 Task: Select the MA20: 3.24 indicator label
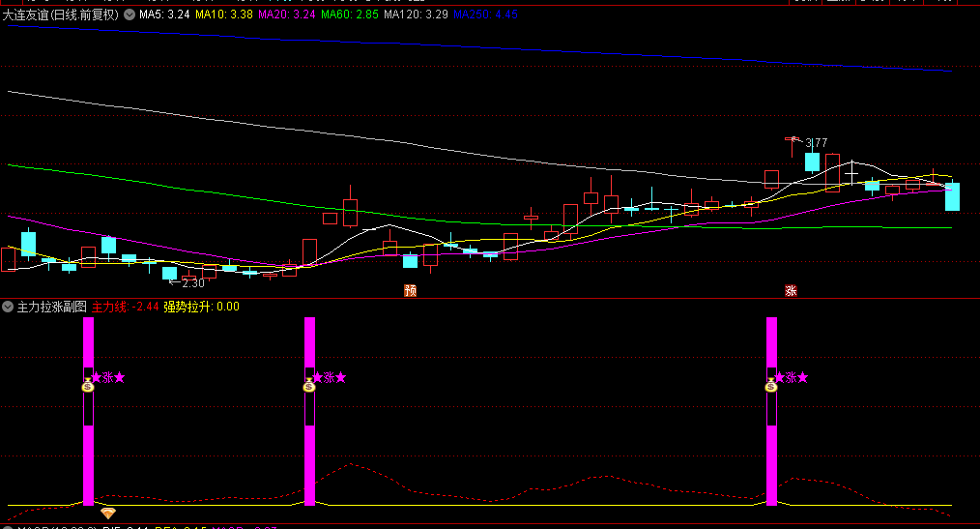[287, 15]
